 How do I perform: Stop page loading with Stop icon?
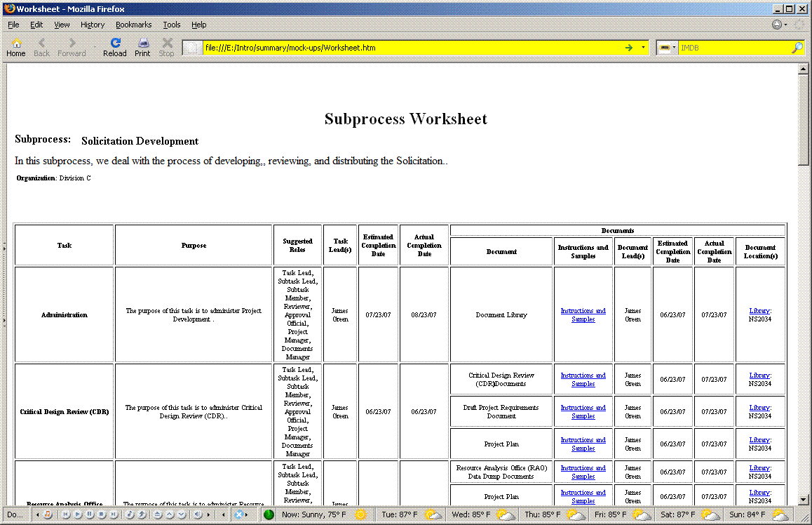tap(167, 47)
